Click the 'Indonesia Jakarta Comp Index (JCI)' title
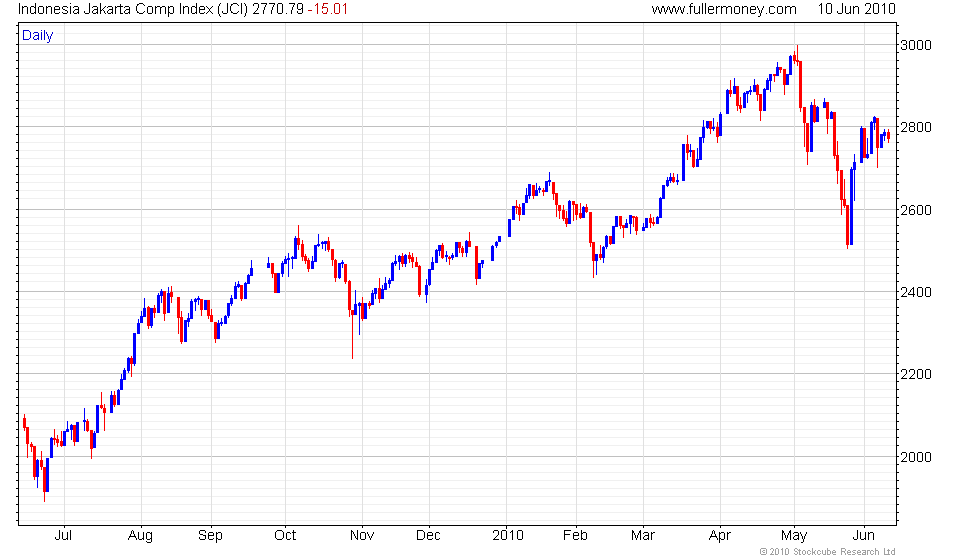 click(x=133, y=9)
